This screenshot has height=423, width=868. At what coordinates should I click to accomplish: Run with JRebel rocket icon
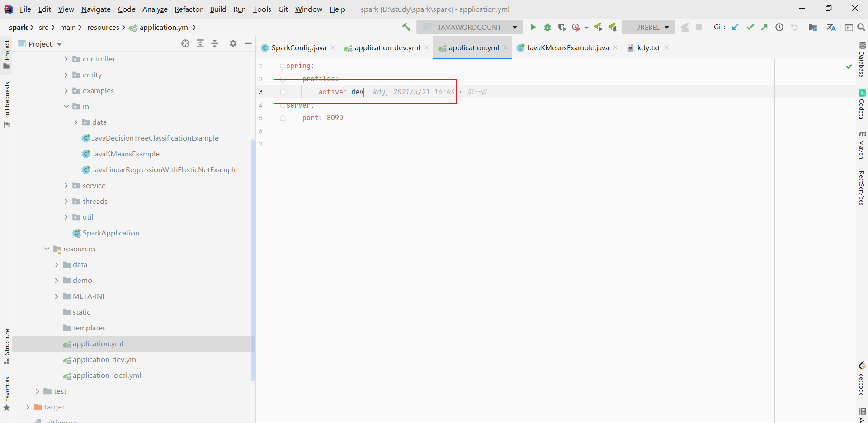tap(598, 27)
